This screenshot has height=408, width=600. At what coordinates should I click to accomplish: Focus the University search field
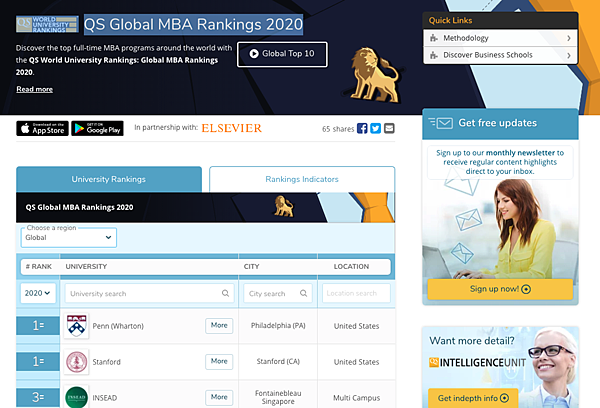(x=149, y=294)
